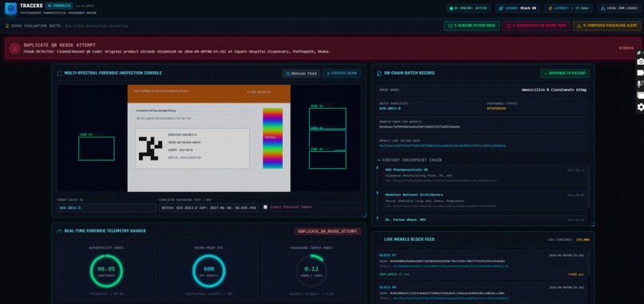The height and width of the screenshot is (304, 644).
Task: Click the drug name Amoxicillin & Clavulanate 625mg
Action: click(x=554, y=90)
